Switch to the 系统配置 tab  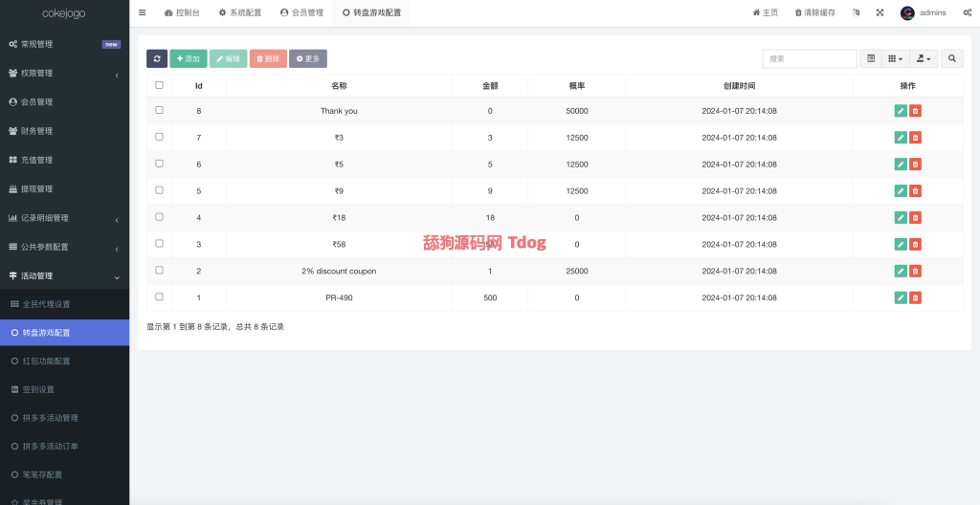click(x=239, y=12)
